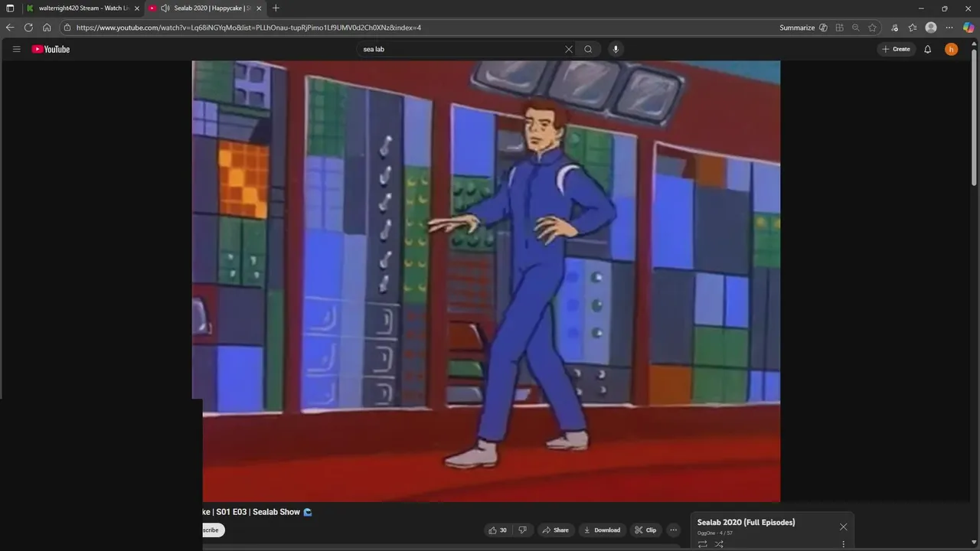The height and width of the screenshot is (551, 980).
Task: Open a new browser tab
Action: 276,8
